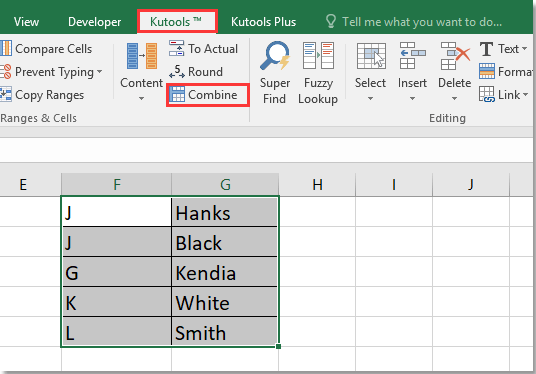Select cell containing Hanks
The height and width of the screenshot is (374, 536).
coord(225,212)
